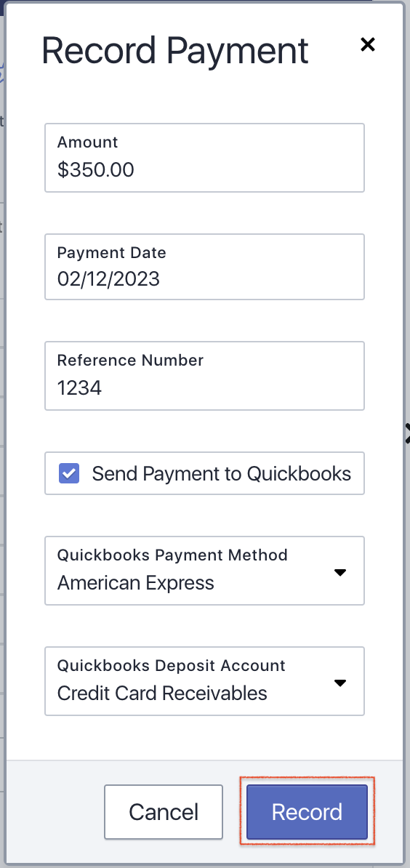
Task: Click the Amount field label
Action: [x=87, y=142]
